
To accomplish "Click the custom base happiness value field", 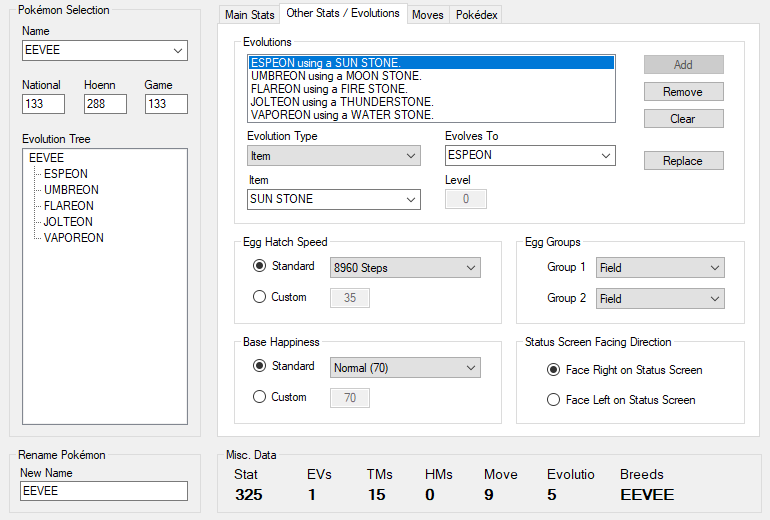I will (350, 398).
